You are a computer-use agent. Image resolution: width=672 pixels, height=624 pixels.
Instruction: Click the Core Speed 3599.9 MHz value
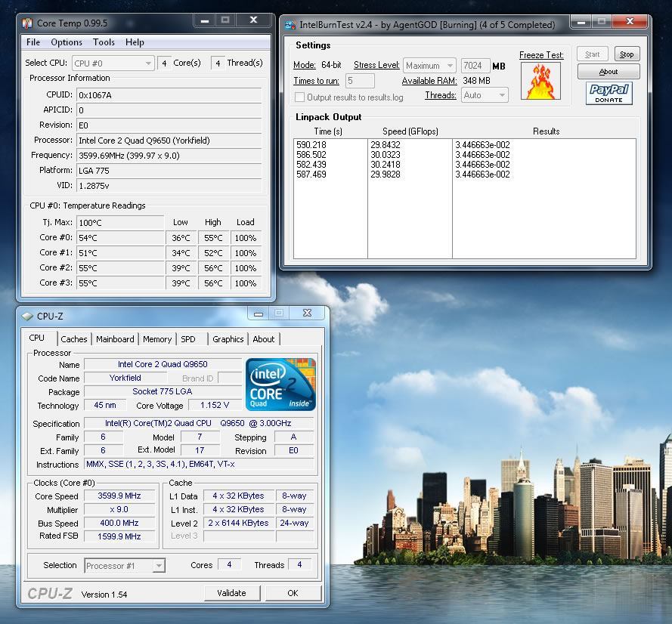click(x=119, y=496)
